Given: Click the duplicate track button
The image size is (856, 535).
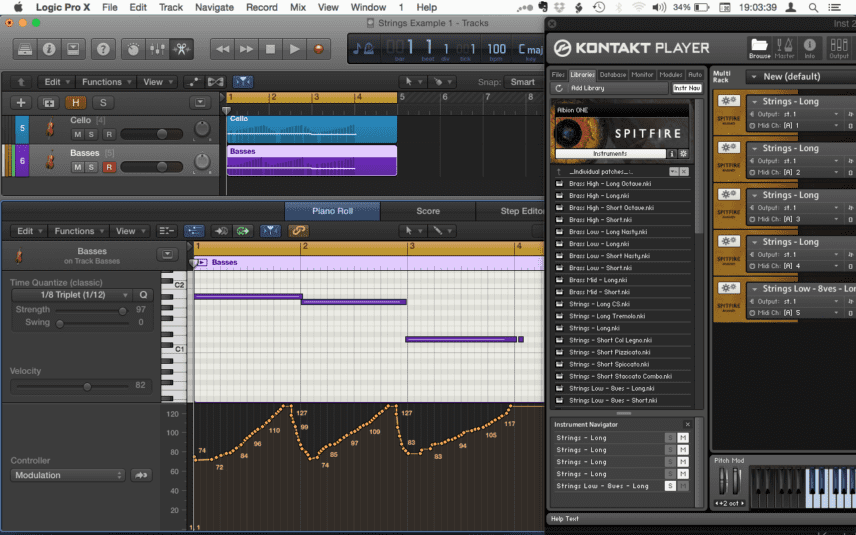Looking at the screenshot, I should pos(49,102).
